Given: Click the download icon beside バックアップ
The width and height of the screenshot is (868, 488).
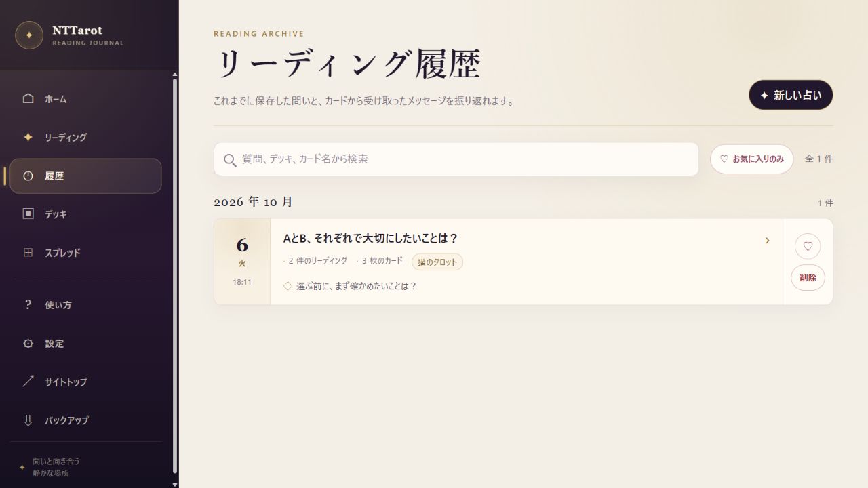Looking at the screenshot, I should (28, 420).
